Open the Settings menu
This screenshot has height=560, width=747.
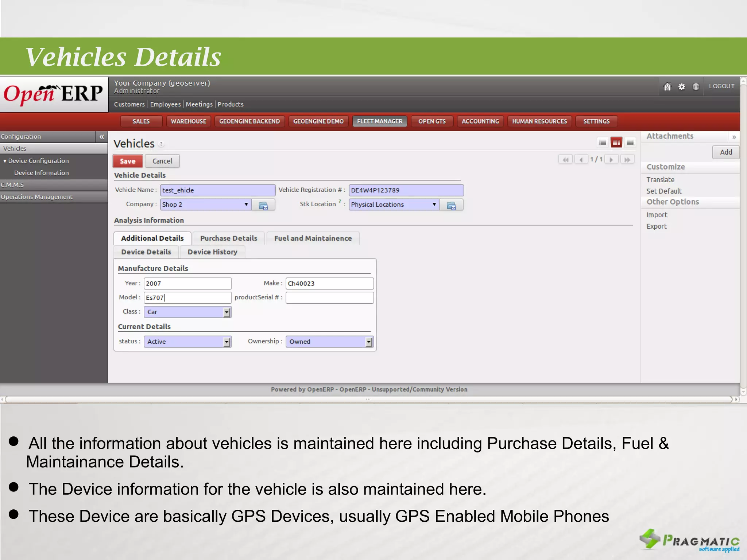click(596, 121)
